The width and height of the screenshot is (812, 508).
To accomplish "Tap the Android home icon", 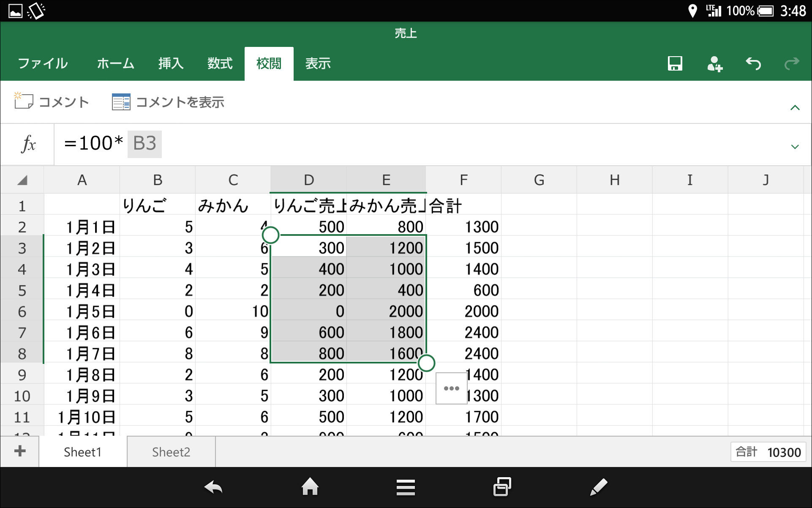I will click(x=310, y=487).
